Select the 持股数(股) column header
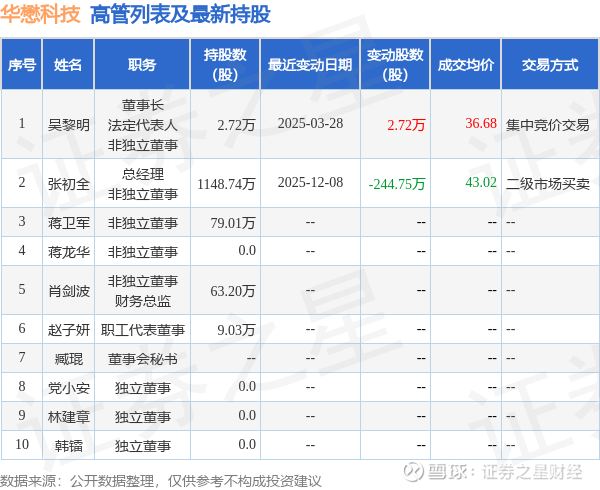Screen dimensions: 600x490 click(x=225, y=65)
